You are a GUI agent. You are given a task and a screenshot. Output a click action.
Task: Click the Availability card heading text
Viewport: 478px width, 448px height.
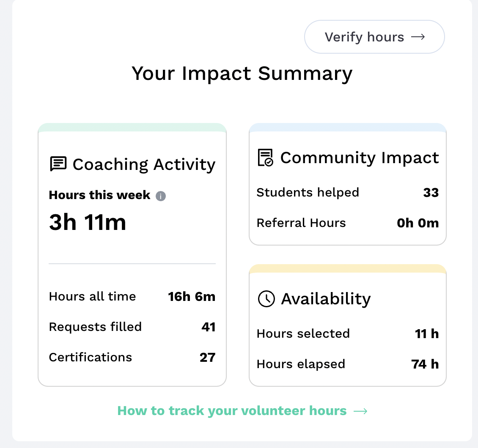(326, 299)
